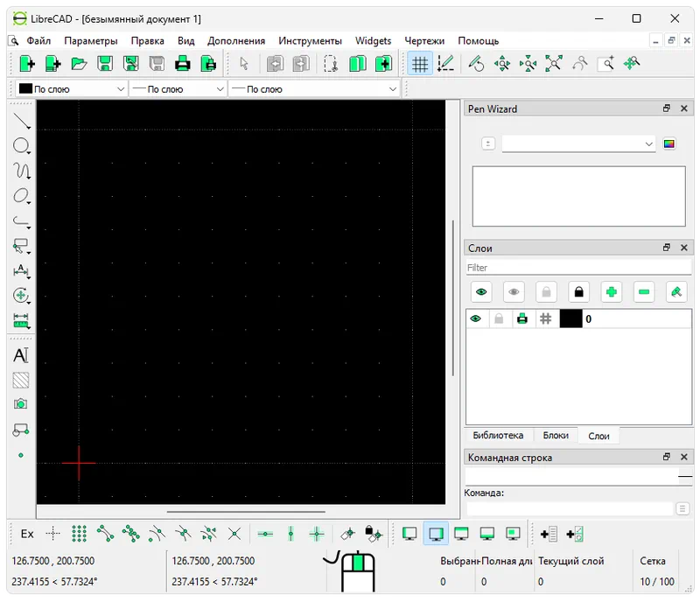Open the line width 'По слою' dropdown

coord(178,89)
